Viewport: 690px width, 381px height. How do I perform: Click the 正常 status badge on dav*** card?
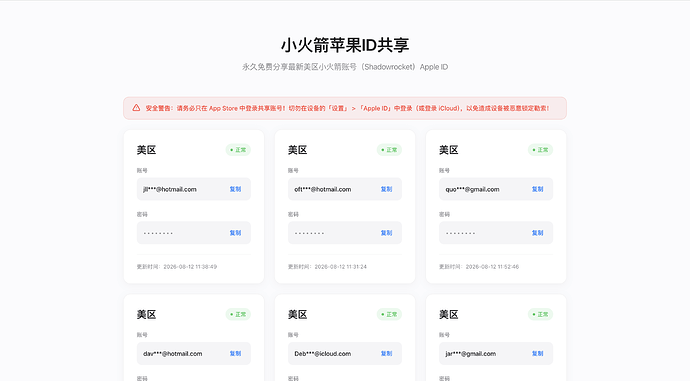238,314
